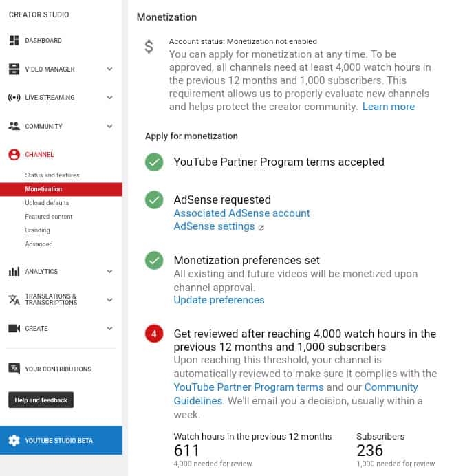Expand the Video Manager section chevron
Screen dimensions: 454x476
pos(109,69)
